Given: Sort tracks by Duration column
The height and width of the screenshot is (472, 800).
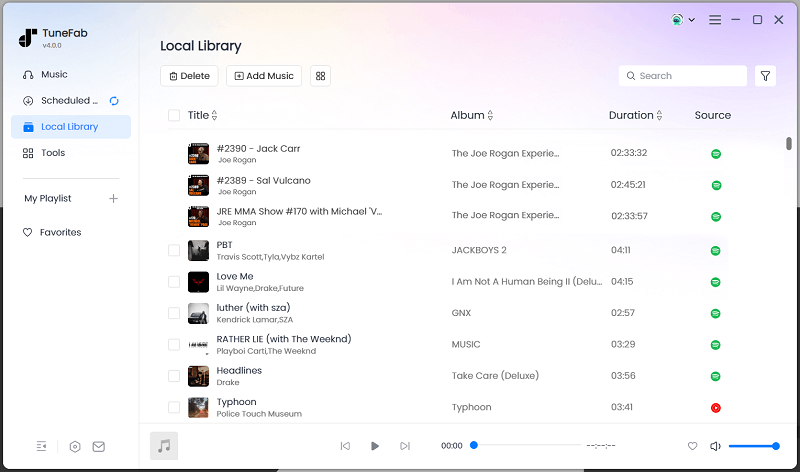Looking at the screenshot, I should pos(661,116).
